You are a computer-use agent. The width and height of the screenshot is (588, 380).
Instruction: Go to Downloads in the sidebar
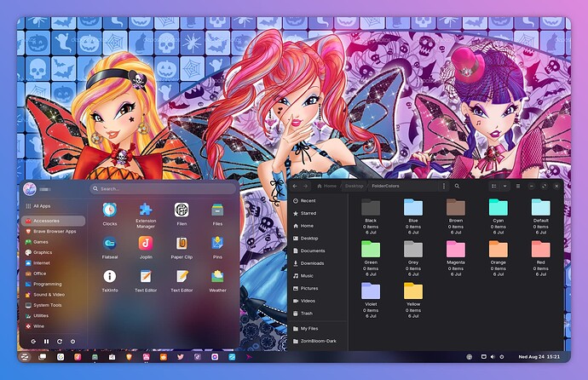click(318, 263)
